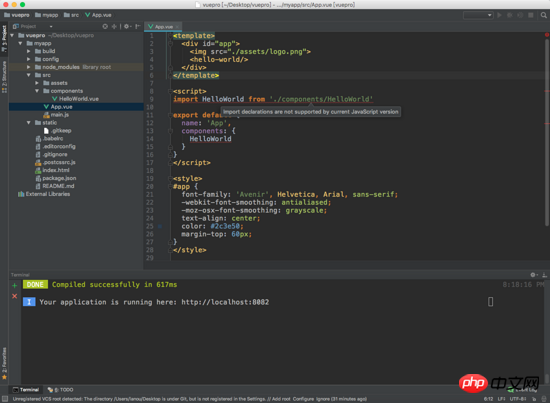Toggle the fold marker beside the script tag on line 8
Image resolution: width=550 pixels, height=403 pixels.
coord(170,91)
